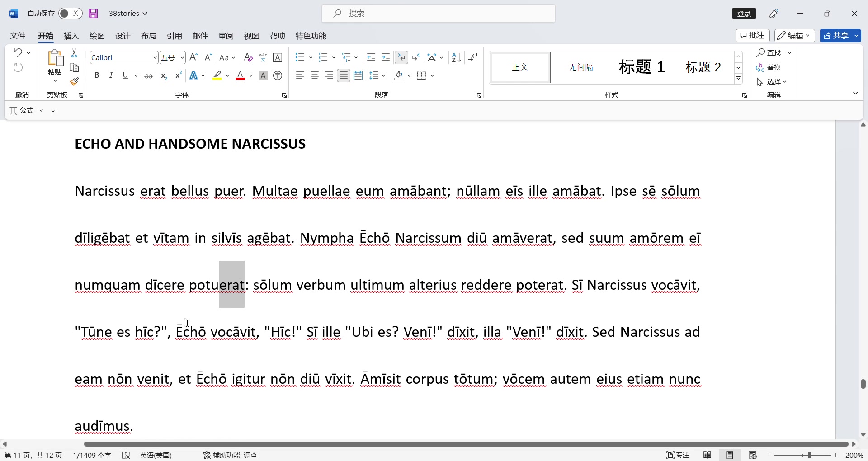Viewport: 868px width, 461px height.
Task: Click the Paste clipboard icon
Action: (x=55, y=58)
